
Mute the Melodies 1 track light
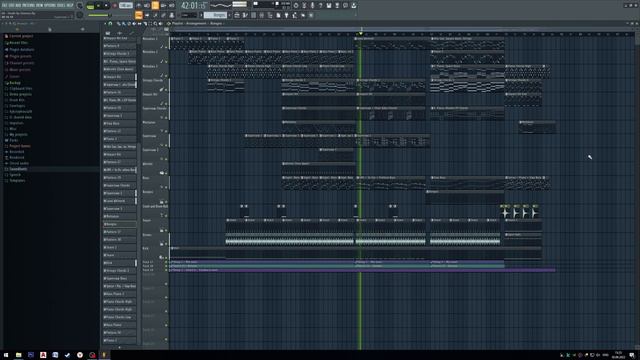point(166,47)
